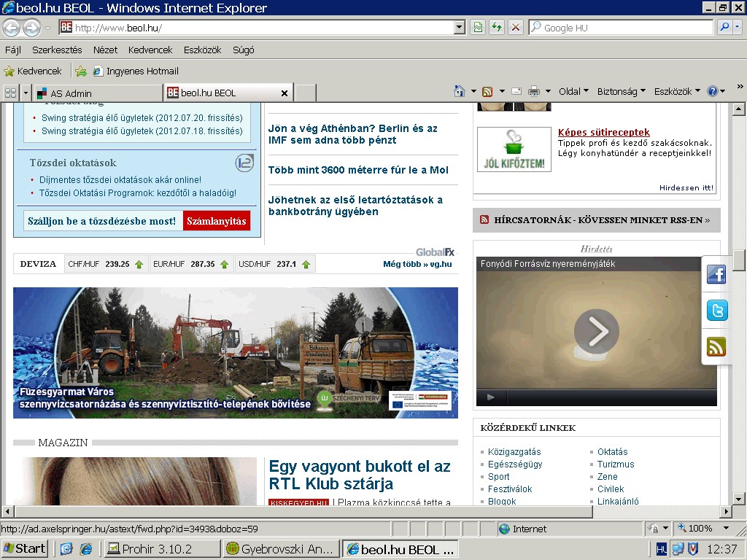Click the Windows Start button
The image size is (747, 560).
(24, 548)
